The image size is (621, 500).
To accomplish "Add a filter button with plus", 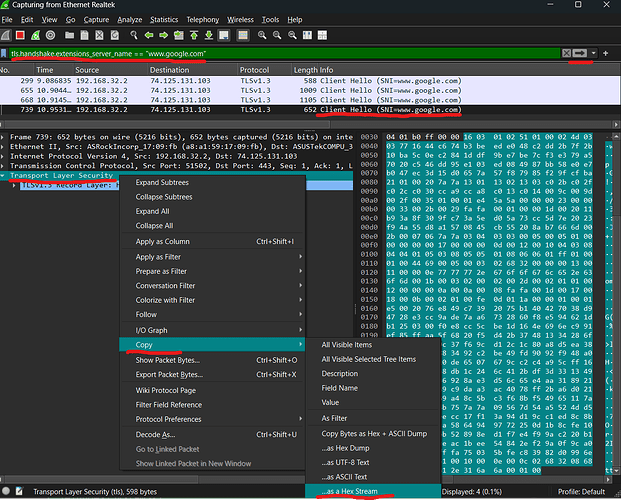I will [606, 53].
